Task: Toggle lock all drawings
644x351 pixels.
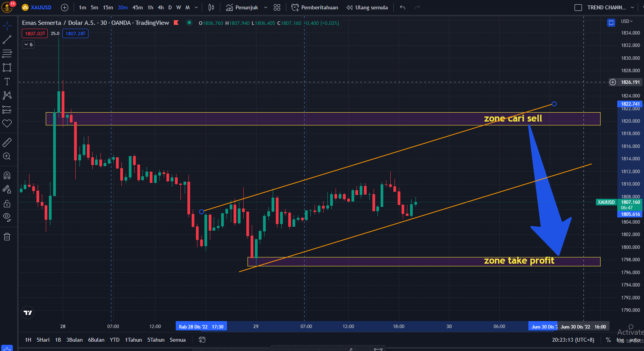Action: click(7, 203)
